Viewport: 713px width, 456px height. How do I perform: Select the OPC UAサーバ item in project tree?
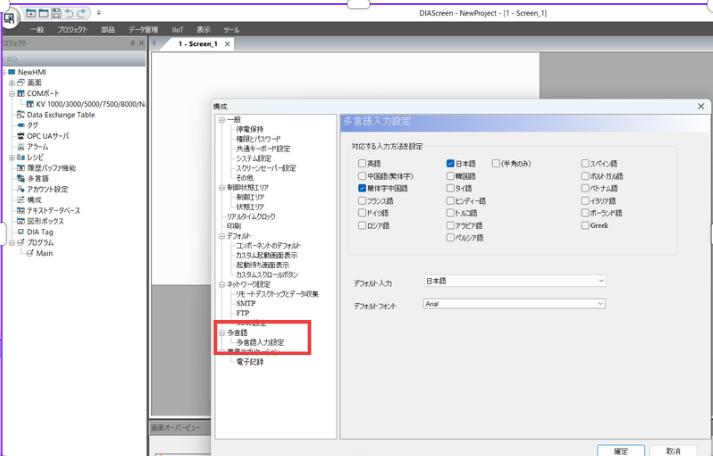[x=47, y=135]
